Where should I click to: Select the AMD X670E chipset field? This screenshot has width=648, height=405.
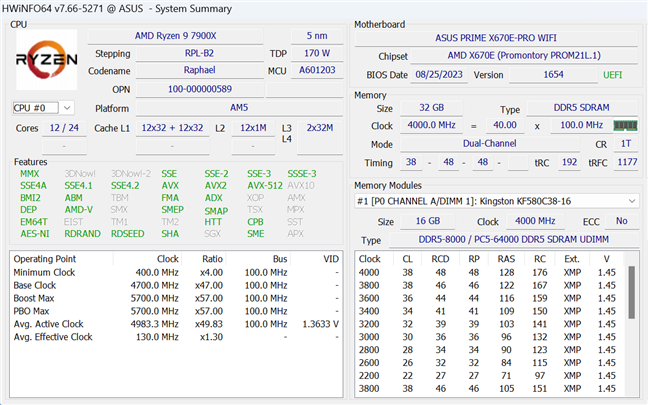tap(524, 56)
